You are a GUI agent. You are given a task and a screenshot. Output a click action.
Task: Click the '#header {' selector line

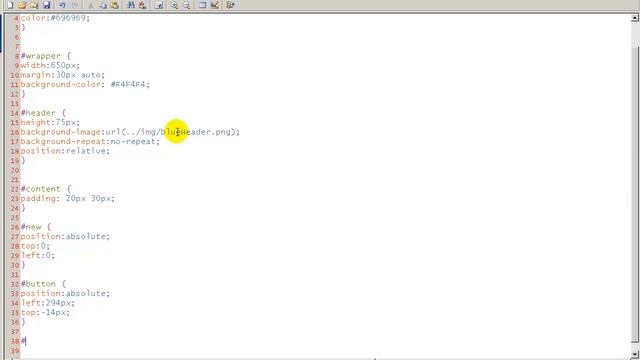[43, 113]
